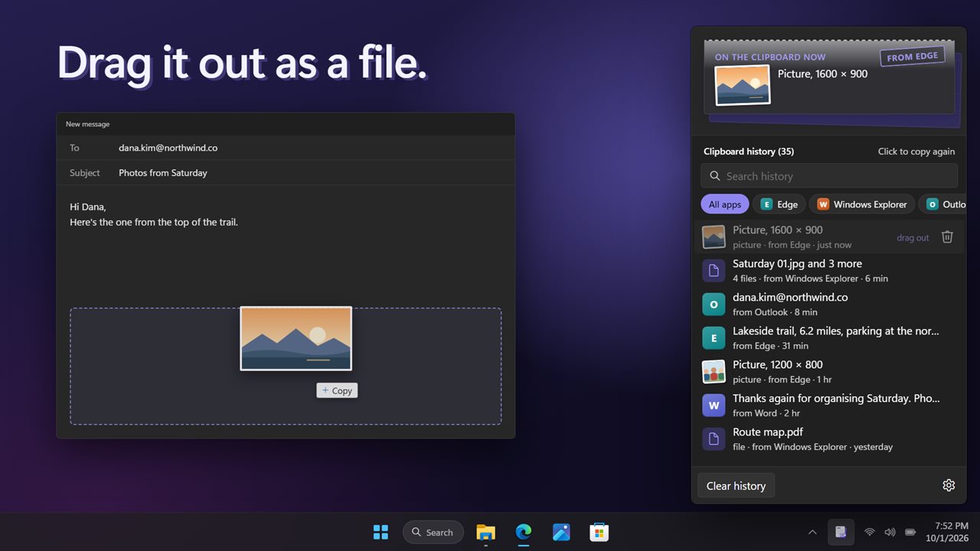Viewport: 980px width, 551px height.
Task: Open the Photos app on the taskbar
Action: coord(561,532)
